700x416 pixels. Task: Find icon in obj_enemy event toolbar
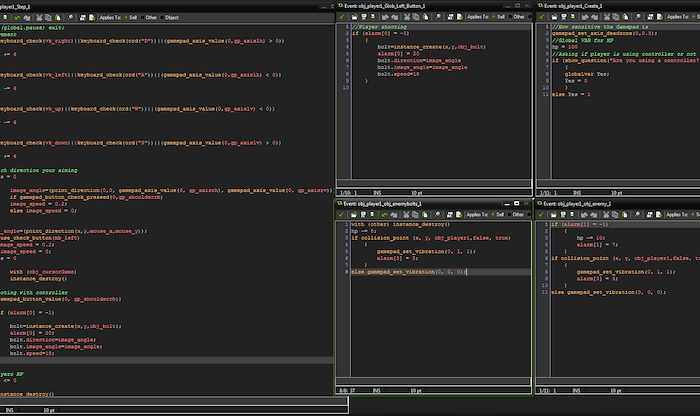pyautogui.click(x=638, y=215)
